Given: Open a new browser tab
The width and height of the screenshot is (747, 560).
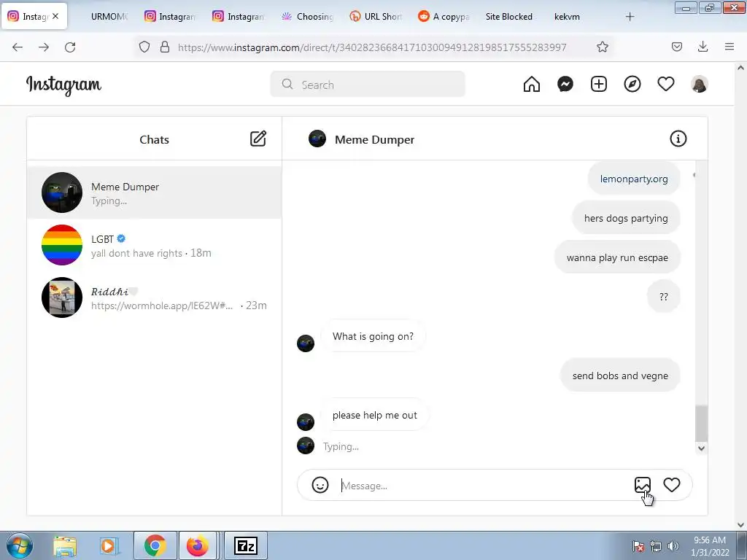Looking at the screenshot, I should point(630,17).
